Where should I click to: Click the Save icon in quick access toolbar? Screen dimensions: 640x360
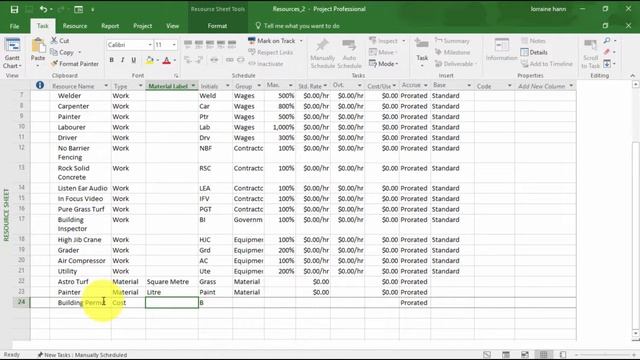pos(14,9)
